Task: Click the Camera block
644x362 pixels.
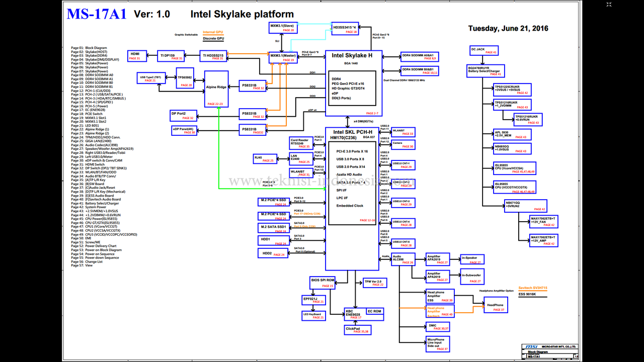Action: click(404, 145)
